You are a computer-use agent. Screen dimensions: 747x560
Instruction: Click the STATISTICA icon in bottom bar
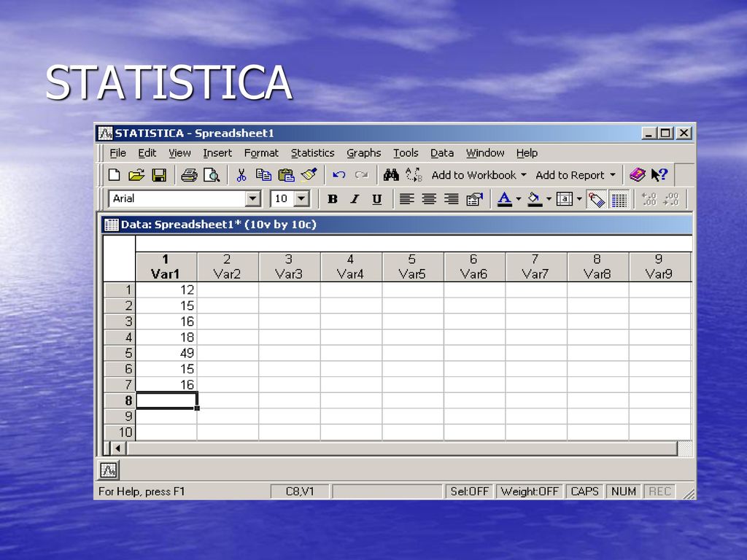click(109, 470)
